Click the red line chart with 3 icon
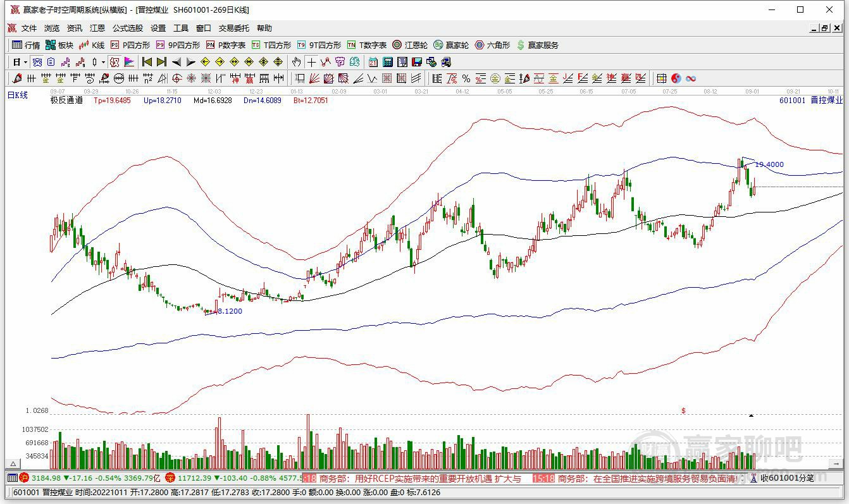The width and height of the screenshot is (849, 504). tap(66, 62)
